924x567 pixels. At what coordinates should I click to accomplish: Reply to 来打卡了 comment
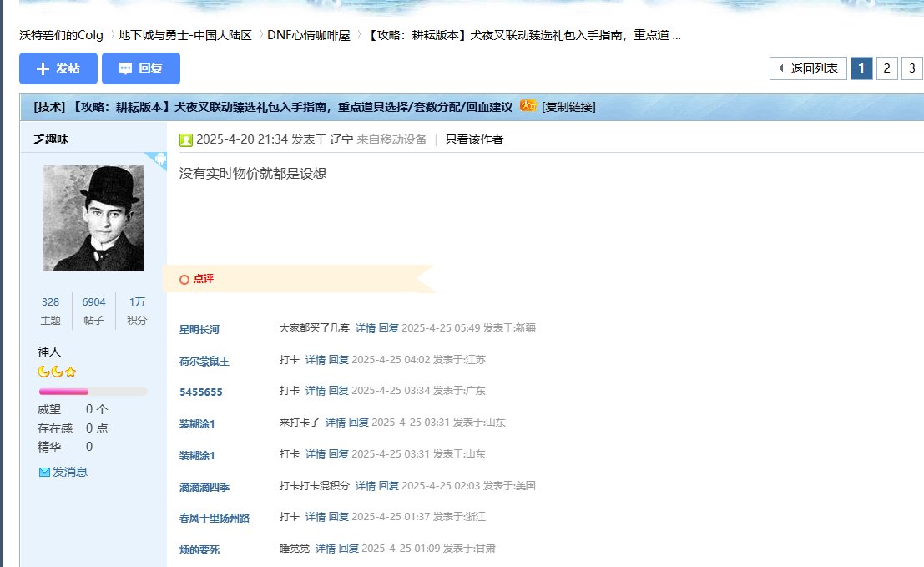pos(358,423)
